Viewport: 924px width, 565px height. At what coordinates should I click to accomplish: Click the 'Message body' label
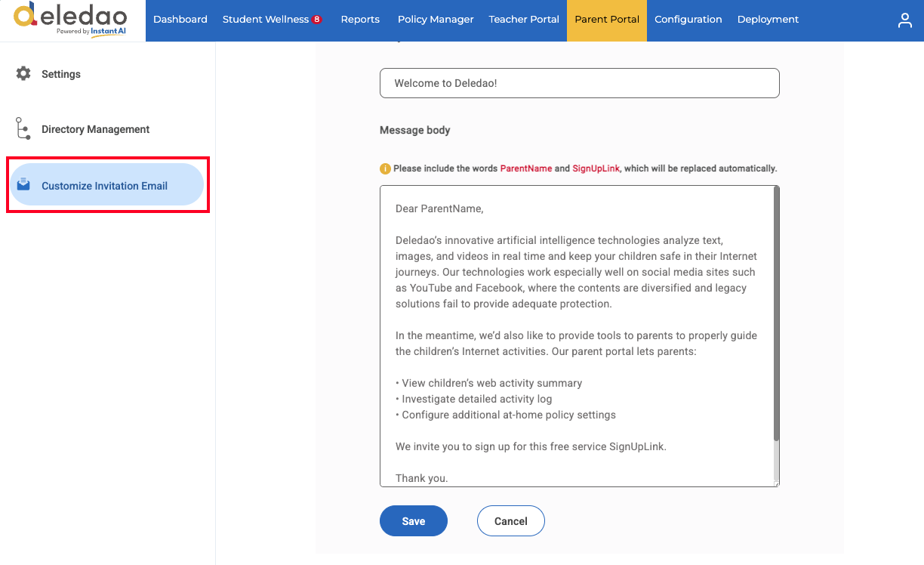pyautogui.click(x=415, y=130)
